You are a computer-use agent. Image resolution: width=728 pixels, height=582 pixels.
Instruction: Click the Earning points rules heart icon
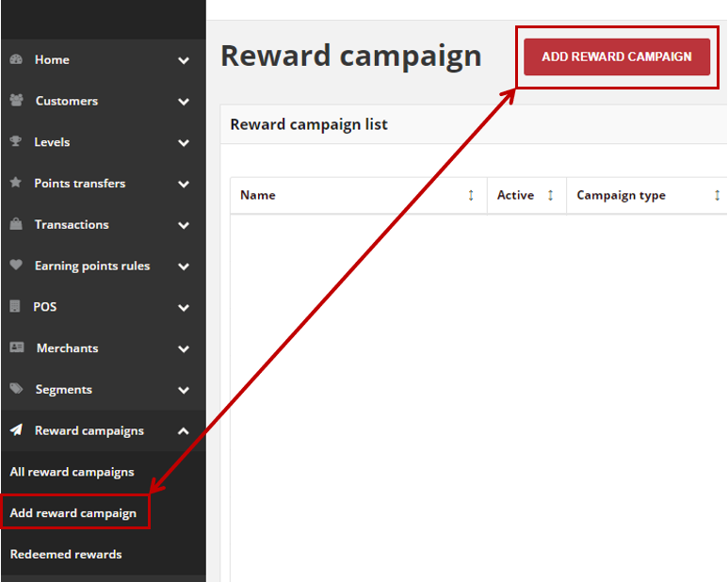(16, 265)
